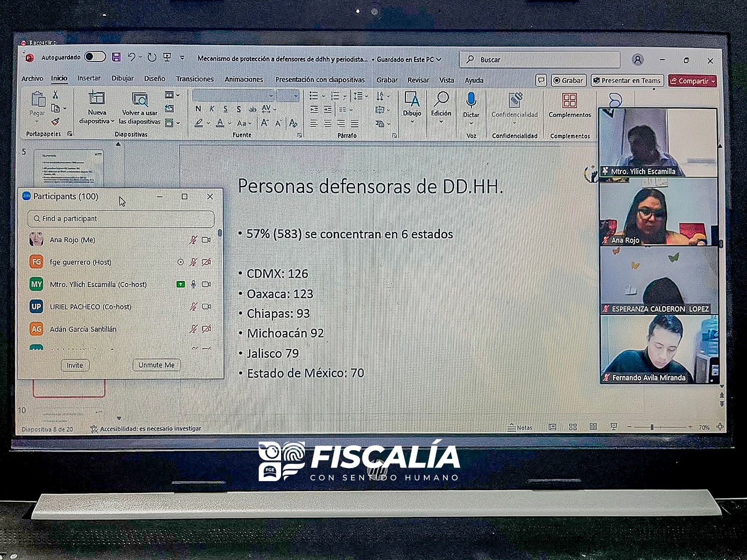Click fge guerrero's camera-off icon
This screenshot has height=560, width=747.
(206, 262)
